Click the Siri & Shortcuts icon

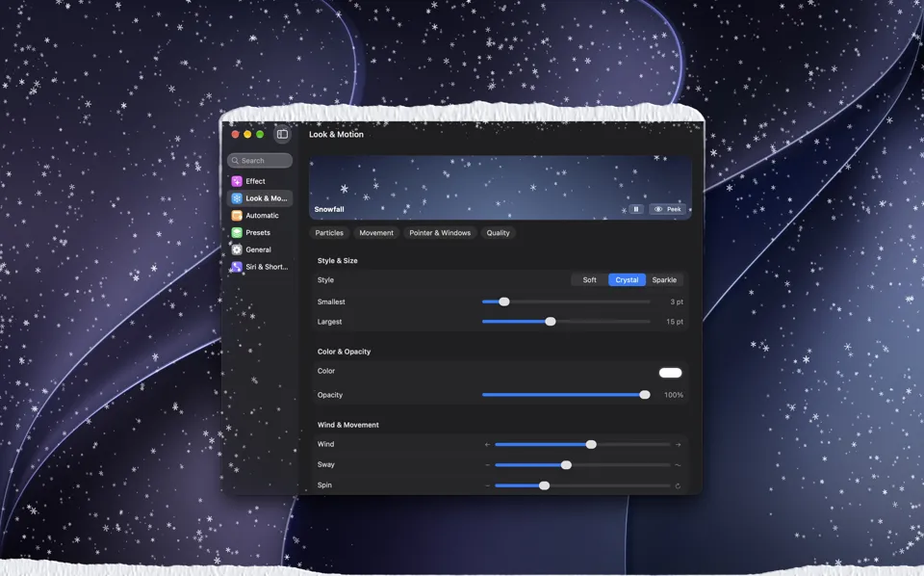coord(237,267)
